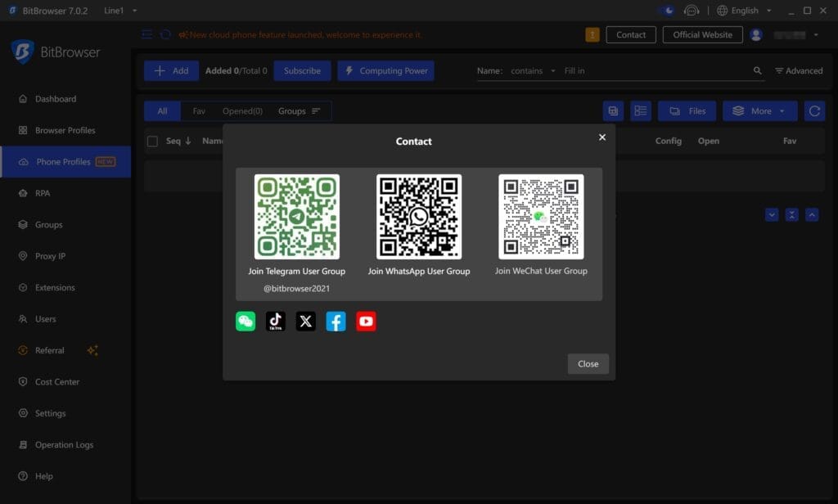
Task: Open the Advanced filter
Action: [799, 70]
